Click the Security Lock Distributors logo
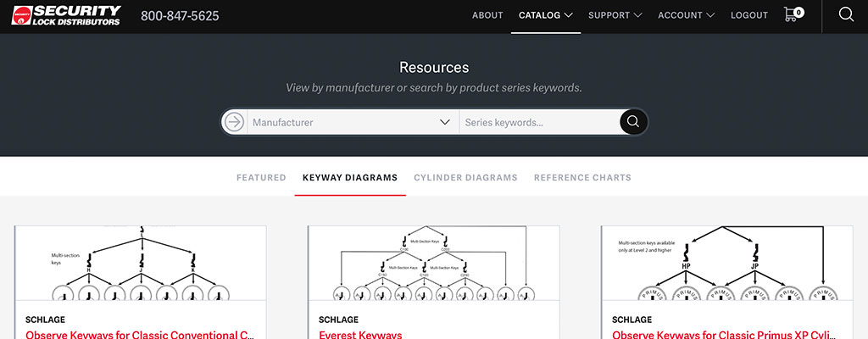 (66, 15)
